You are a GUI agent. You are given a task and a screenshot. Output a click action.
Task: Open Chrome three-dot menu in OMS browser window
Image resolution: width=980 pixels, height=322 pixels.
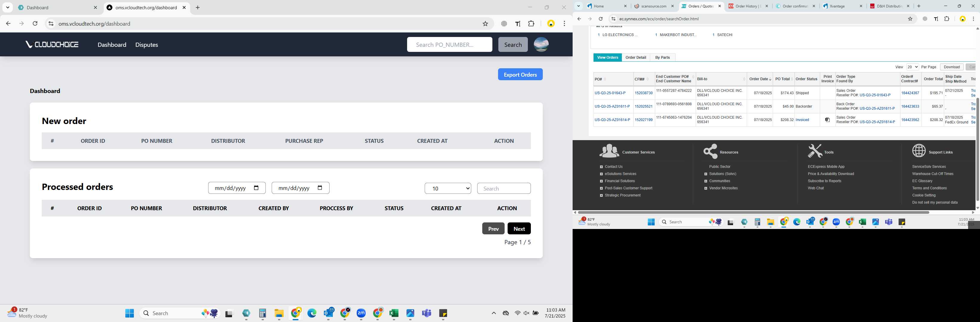(564, 24)
